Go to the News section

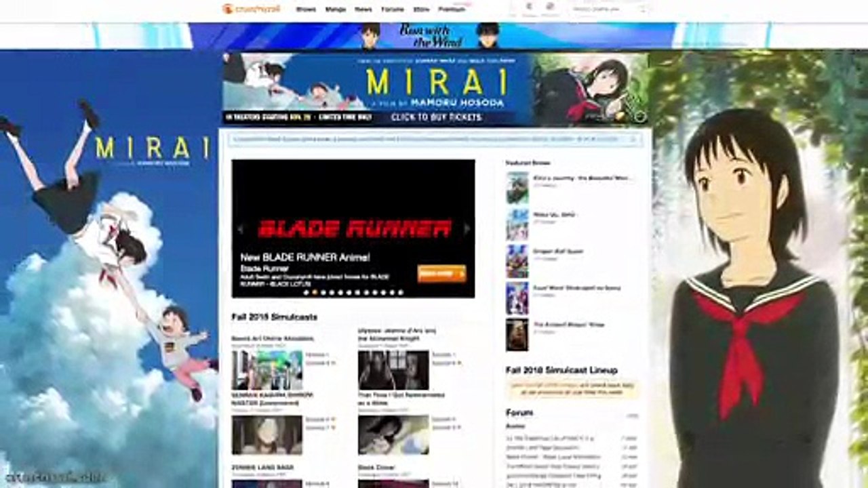click(363, 9)
